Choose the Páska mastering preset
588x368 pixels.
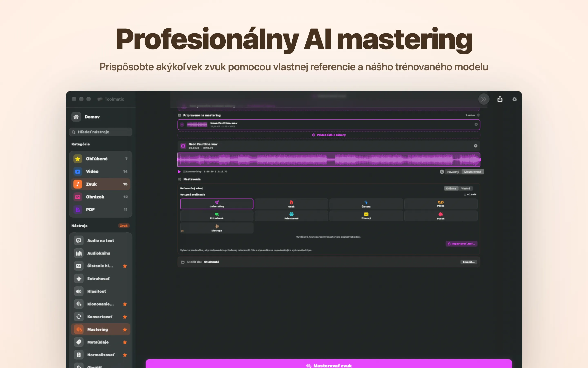coord(441,204)
